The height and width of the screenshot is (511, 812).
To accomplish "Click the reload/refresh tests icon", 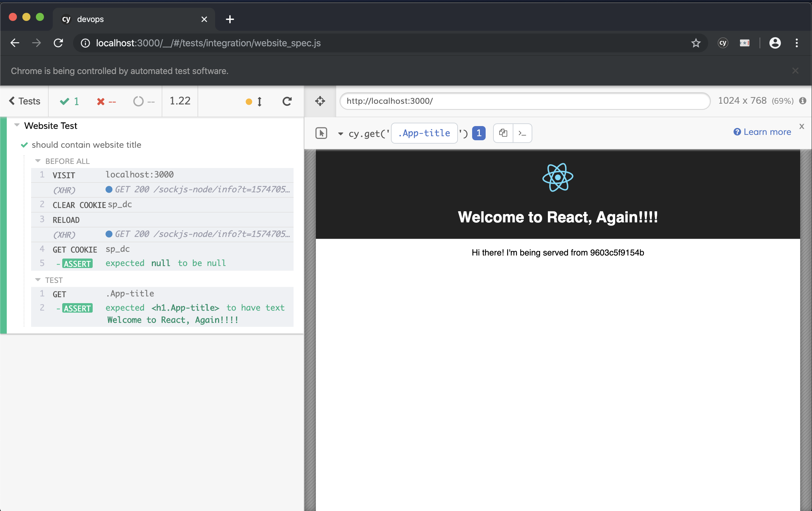I will coord(286,101).
